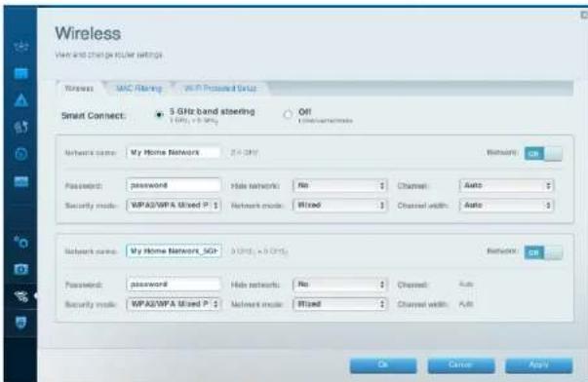Screen dimensions: 588x382
Task: Click the 5 GHz password field
Action: coord(174,285)
